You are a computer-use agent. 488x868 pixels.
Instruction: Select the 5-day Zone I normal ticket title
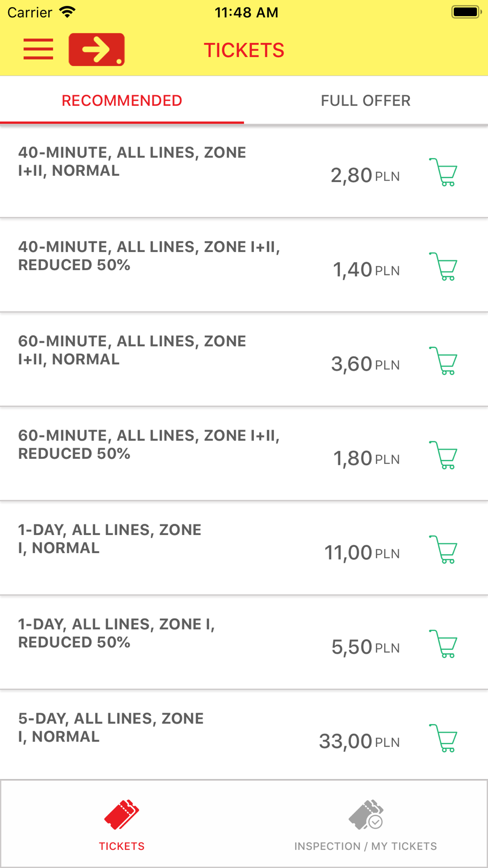[111, 727]
